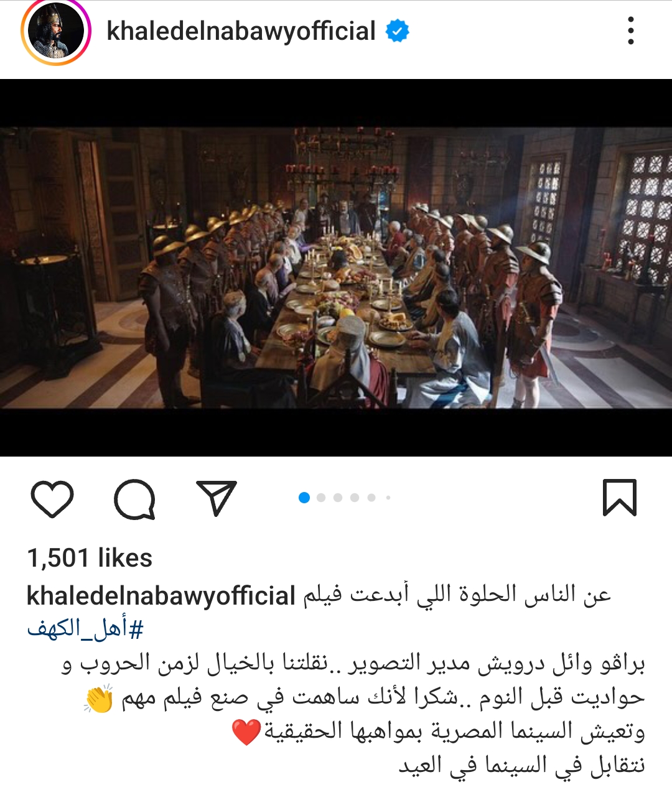Jump to the third carousel dot
Screen dimensions: 672x790
coord(338,497)
